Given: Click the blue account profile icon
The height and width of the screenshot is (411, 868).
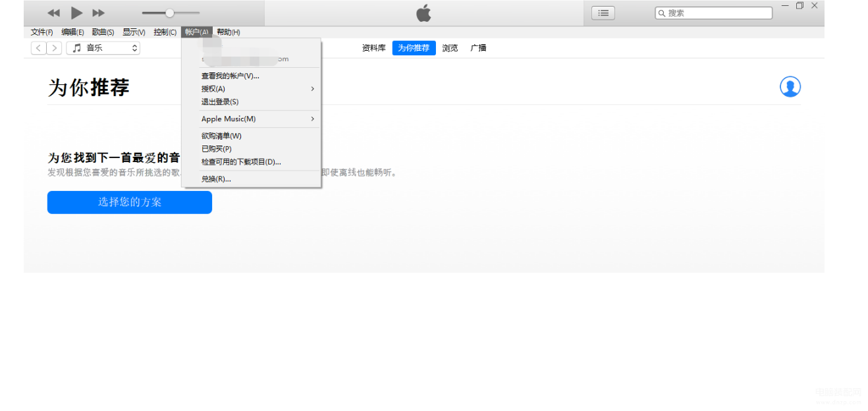Looking at the screenshot, I should tap(790, 87).
